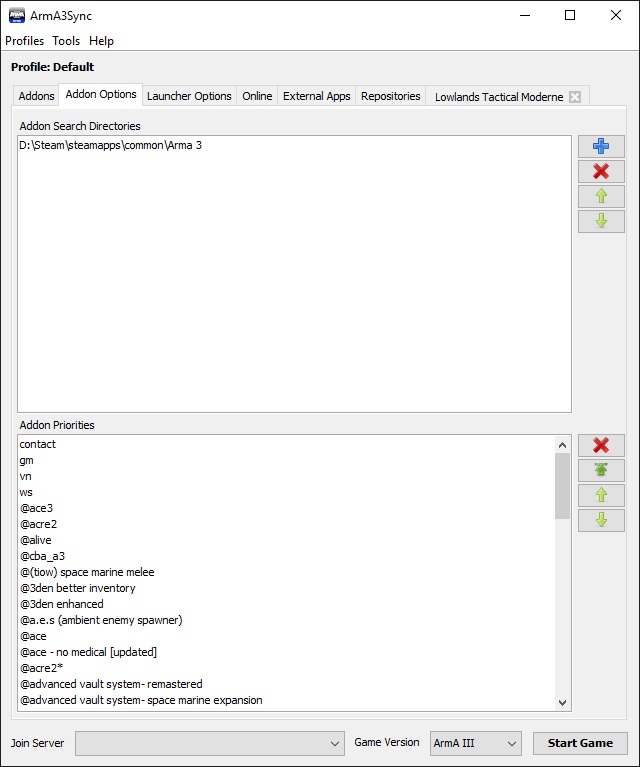Open the Tools menu

(66, 41)
